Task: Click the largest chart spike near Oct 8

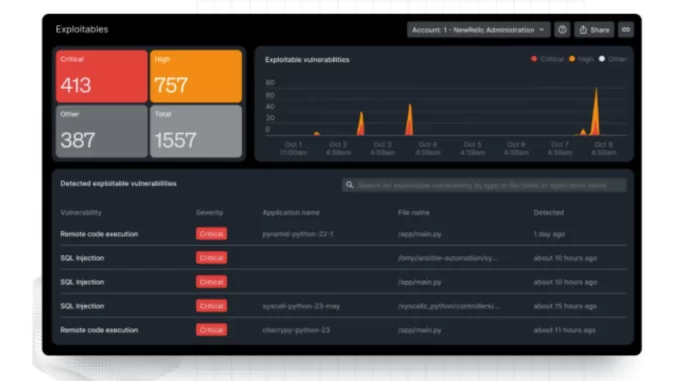Action: pyautogui.click(x=596, y=111)
